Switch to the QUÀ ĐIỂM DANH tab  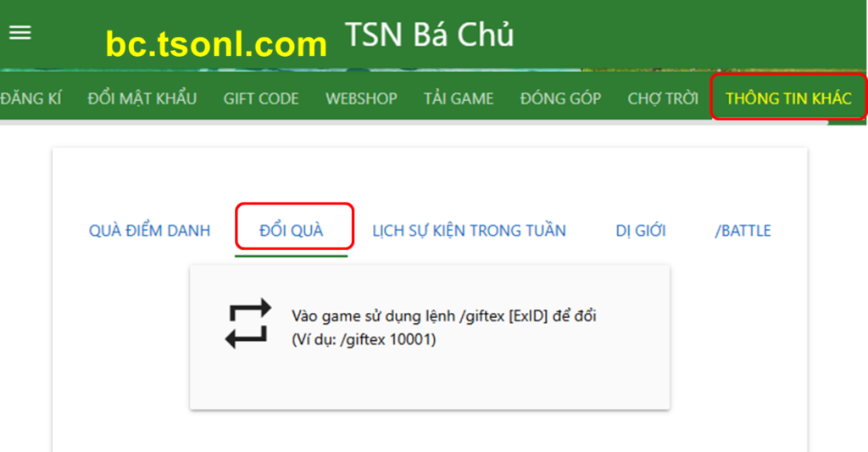click(x=149, y=231)
